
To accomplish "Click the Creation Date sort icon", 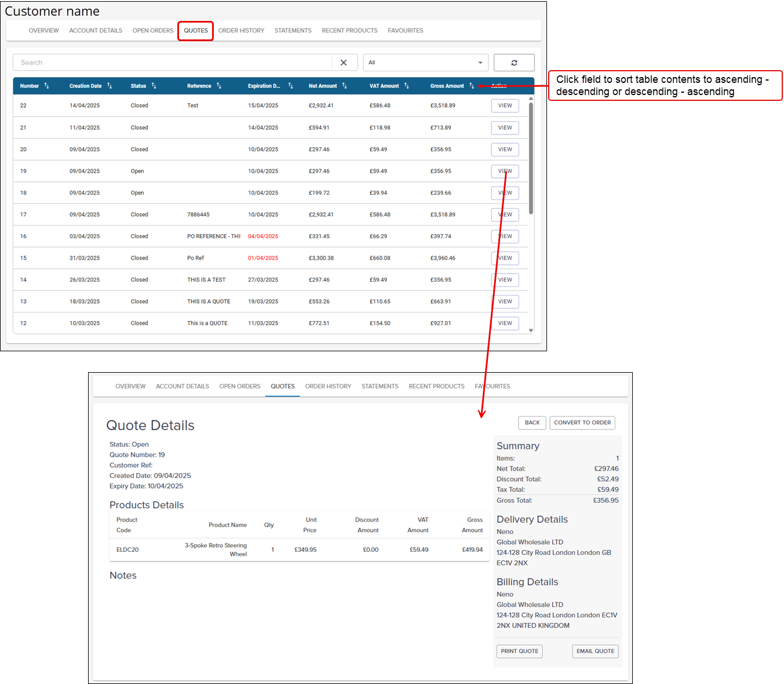I will [x=110, y=86].
